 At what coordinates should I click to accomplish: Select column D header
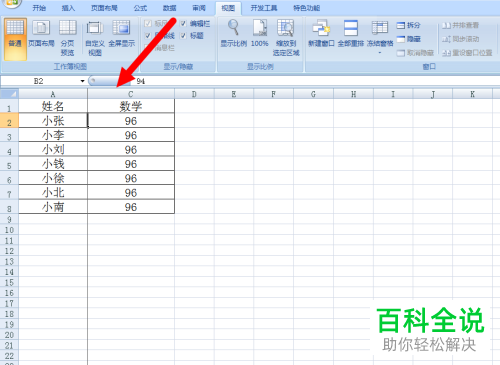[x=194, y=94]
